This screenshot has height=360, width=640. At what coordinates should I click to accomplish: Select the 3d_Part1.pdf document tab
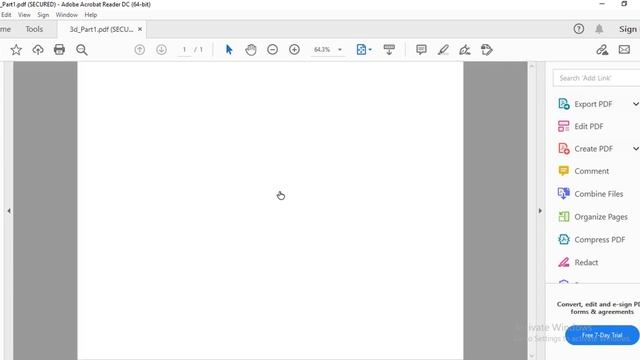pyautogui.click(x=101, y=29)
